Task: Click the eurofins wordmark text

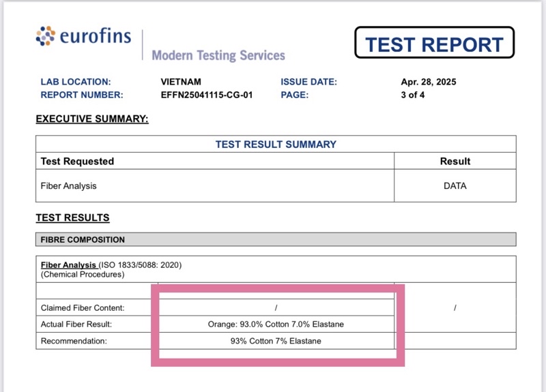Action: pyautogui.click(x=96, y=36)
